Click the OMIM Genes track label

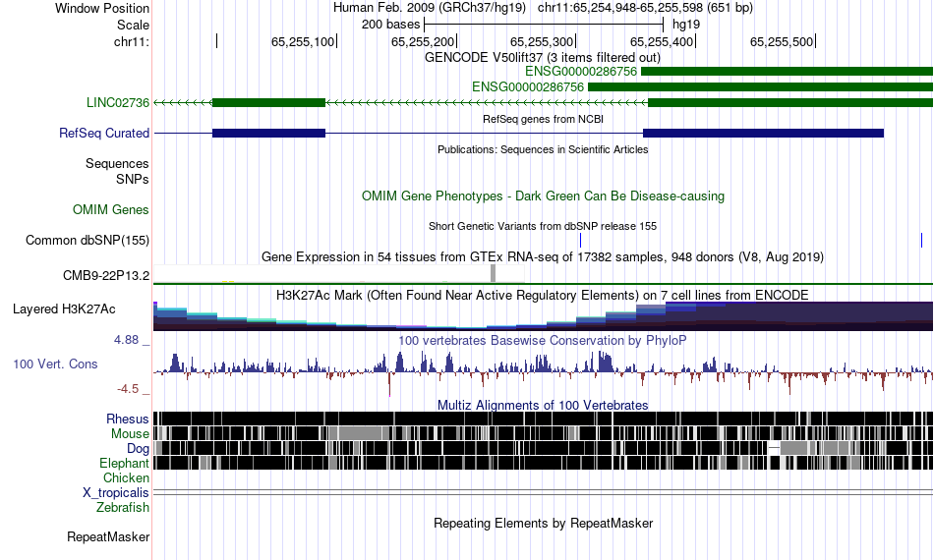pyautogui.click(x=110, y=209)
